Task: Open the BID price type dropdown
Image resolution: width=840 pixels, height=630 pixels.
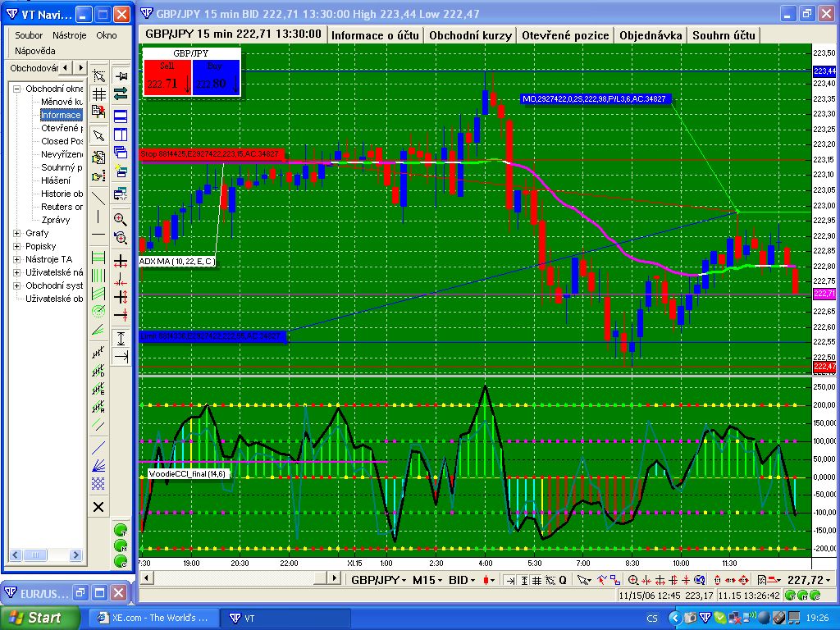Action: coord(462,580)
